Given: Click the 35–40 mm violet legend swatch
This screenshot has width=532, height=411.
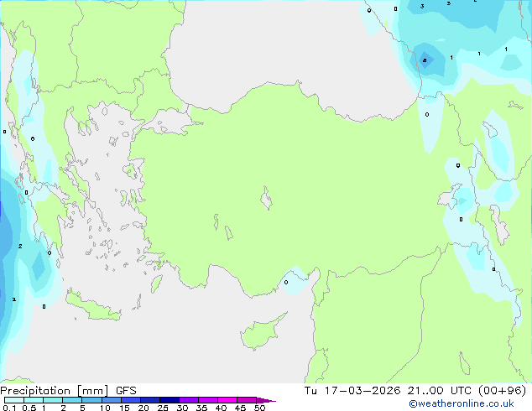Looking at the screenshot, I should coord(208,400).
